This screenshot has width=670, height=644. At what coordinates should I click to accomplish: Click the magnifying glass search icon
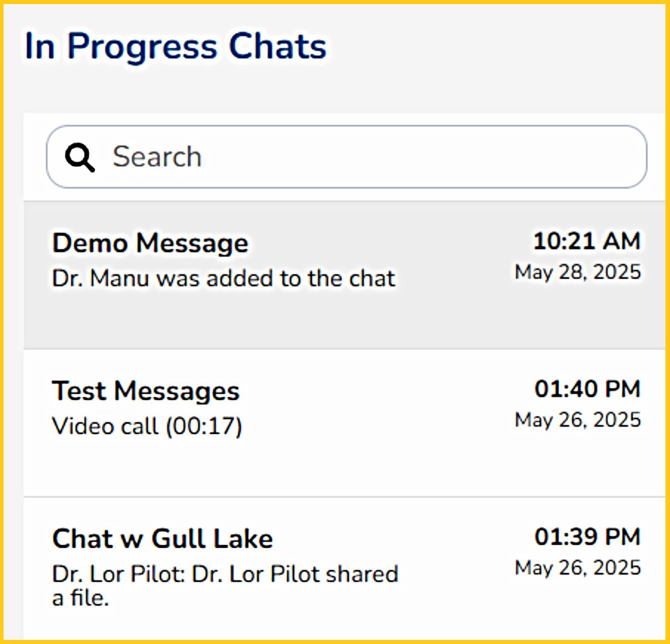(80, 157)
